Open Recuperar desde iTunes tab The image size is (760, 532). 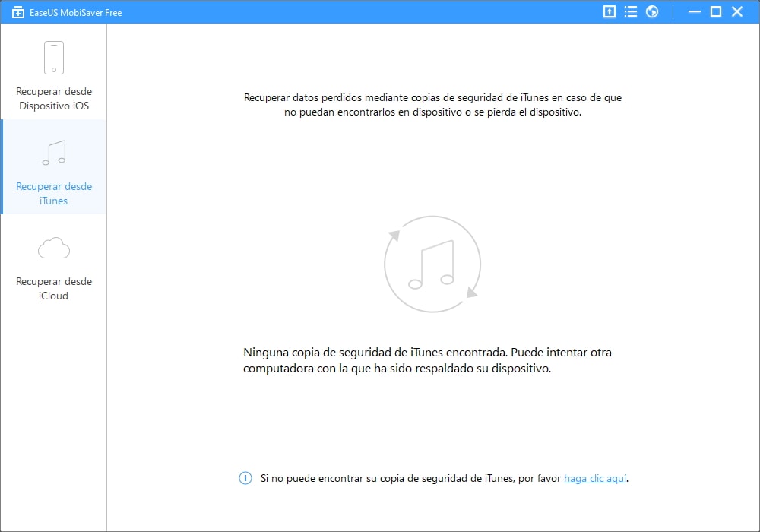click(x=54, y=167)
